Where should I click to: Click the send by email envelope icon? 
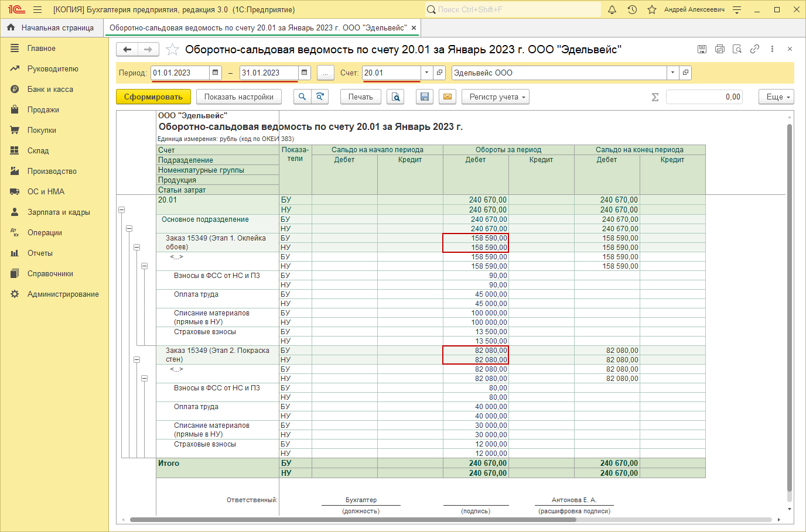coord(448,97)
